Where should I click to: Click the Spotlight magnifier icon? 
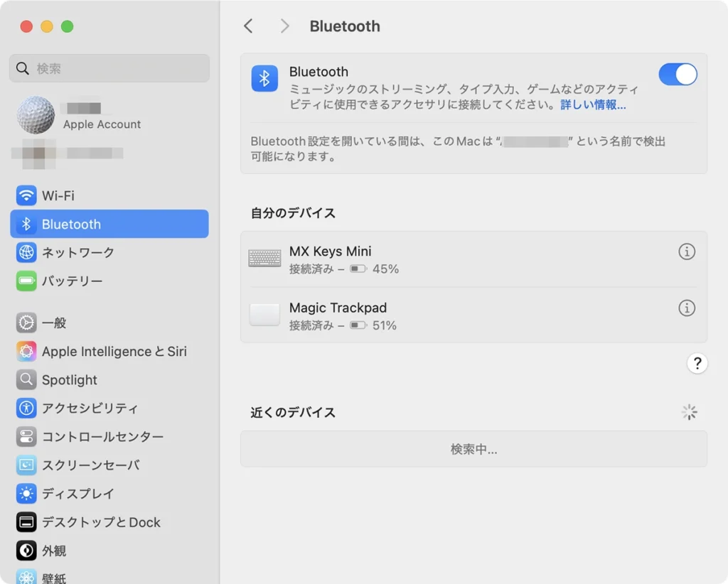(26, 379)
